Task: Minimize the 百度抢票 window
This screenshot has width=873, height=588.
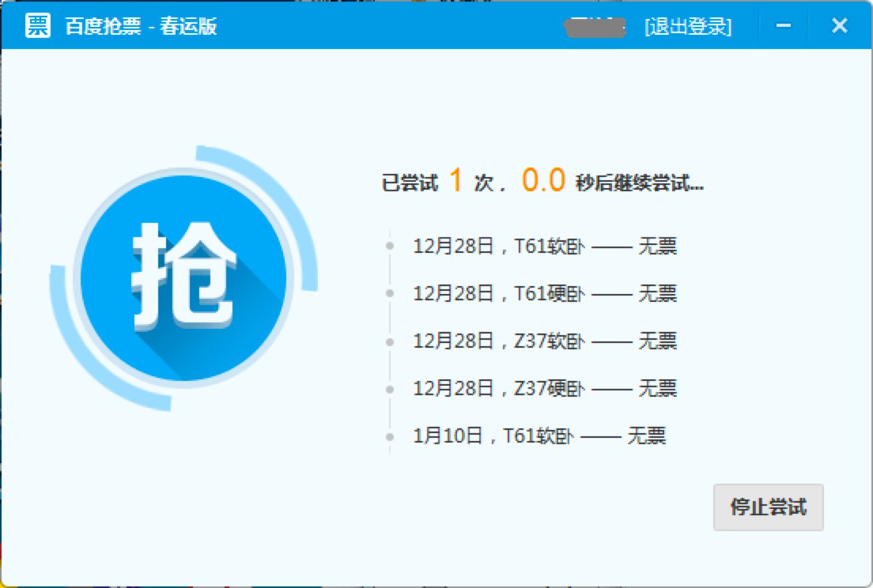Action: (x=784, y=25)
